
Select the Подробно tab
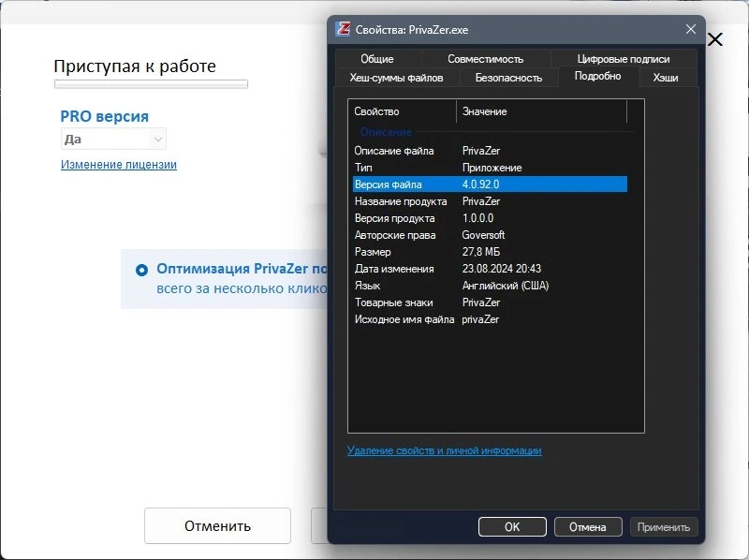coord(597,77)
